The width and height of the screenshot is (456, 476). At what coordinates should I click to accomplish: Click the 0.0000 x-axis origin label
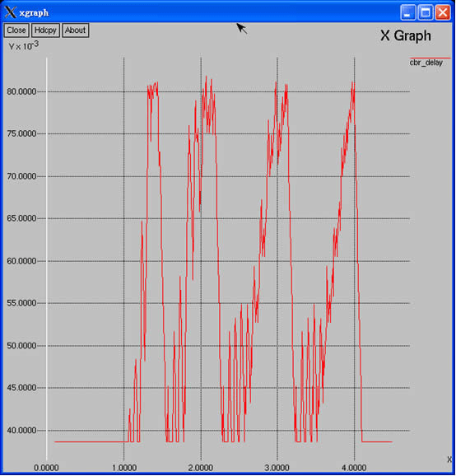(46, 468)
